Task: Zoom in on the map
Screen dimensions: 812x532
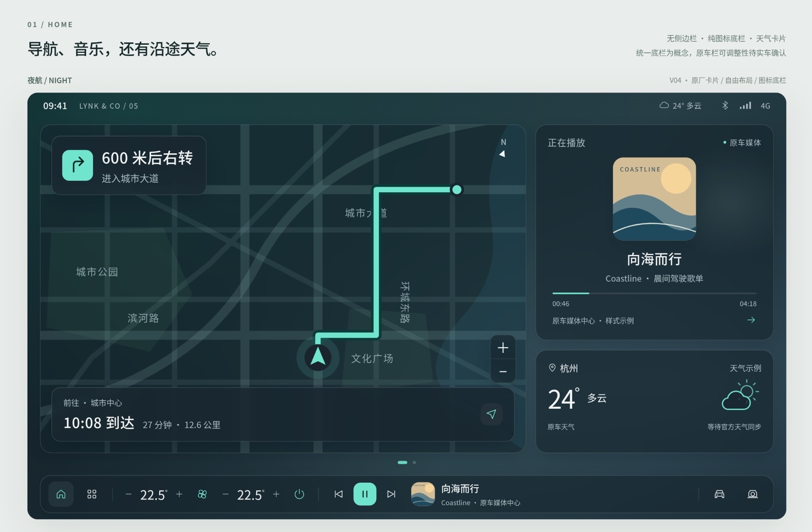Action: [x=503, y=348]
